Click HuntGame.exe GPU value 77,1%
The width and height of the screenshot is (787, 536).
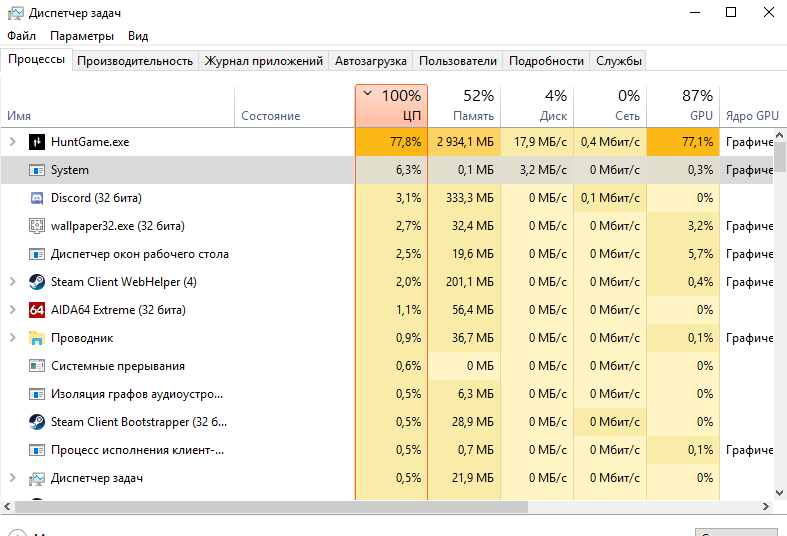pyautogui.click(x=697, y=142)
